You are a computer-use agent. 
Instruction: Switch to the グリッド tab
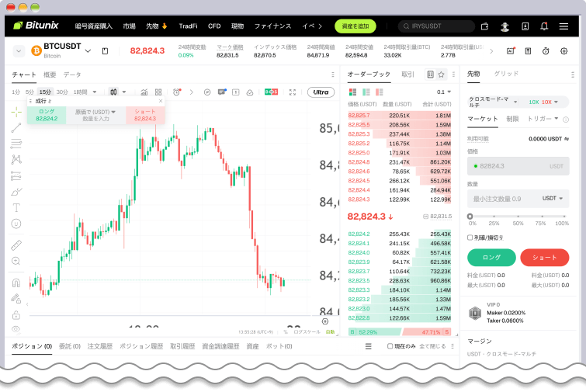tap(506, 74)
